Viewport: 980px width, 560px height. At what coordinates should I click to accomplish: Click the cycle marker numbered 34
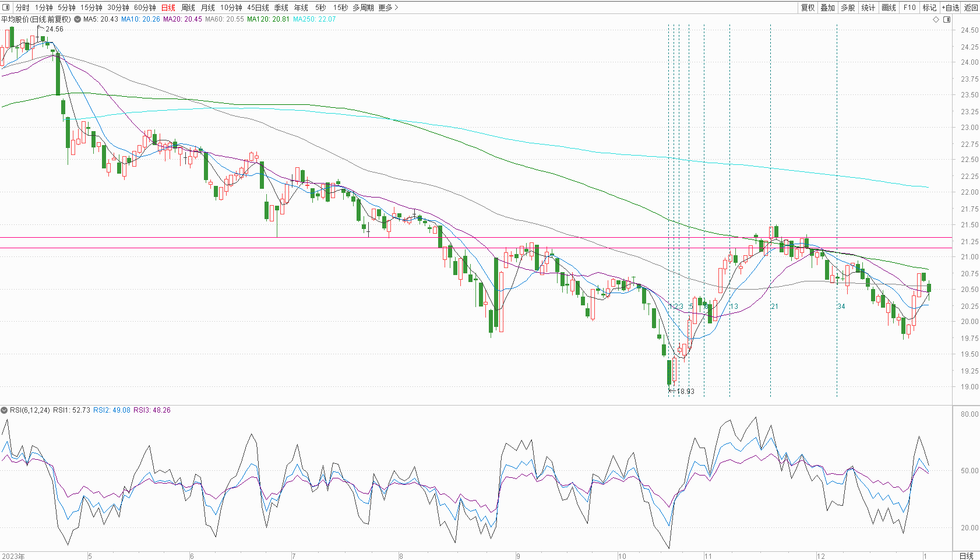coord(841,307)
